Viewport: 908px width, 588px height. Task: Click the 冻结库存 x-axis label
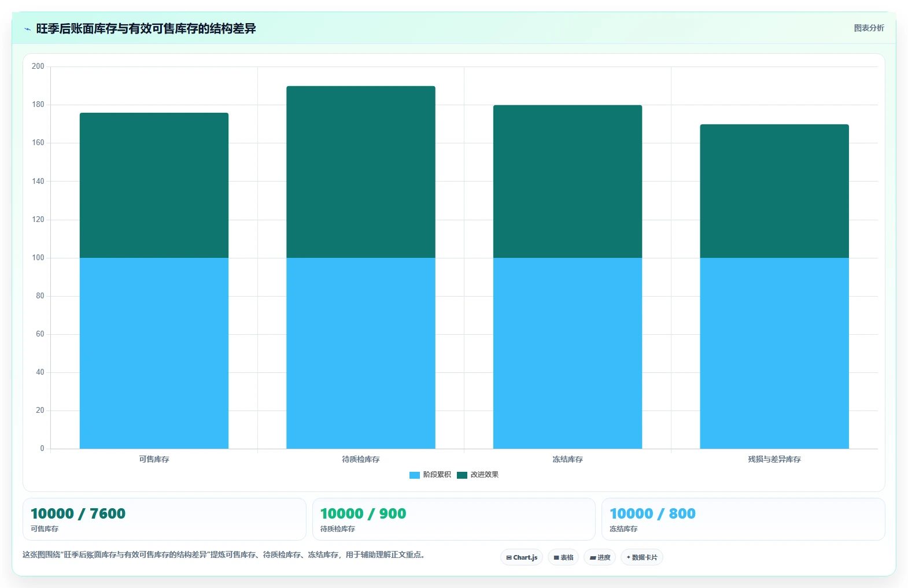(567, 459)
